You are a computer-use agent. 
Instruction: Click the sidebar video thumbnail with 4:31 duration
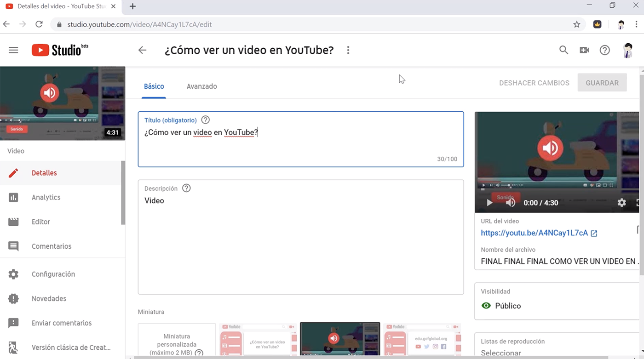click(63, 103)
